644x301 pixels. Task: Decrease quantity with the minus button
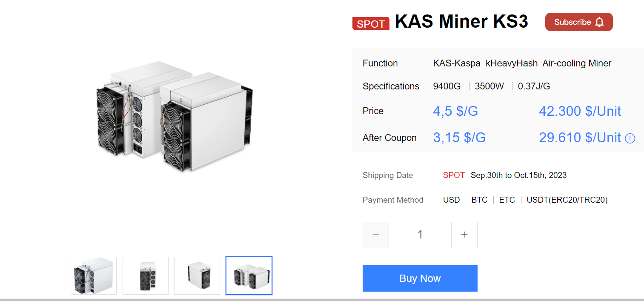(x=376, y=235)
